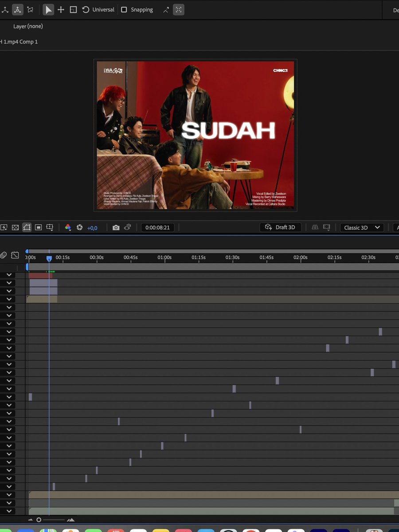Screen dimensions: 399x532
Task: Select the topmost long tan layer bar
Action: point(213,299)
